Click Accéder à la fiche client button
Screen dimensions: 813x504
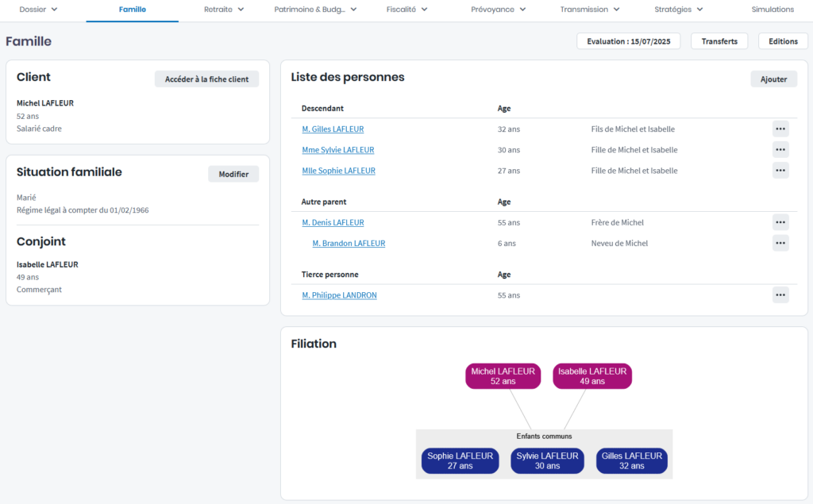pos(206,79)
